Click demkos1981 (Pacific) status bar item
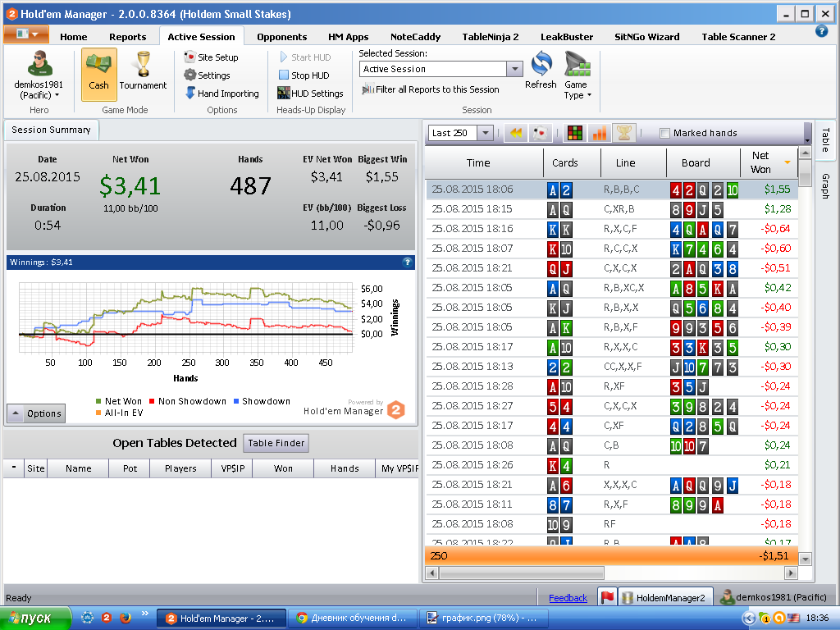This screenshot has width=840, height=630. click(774, 597)
